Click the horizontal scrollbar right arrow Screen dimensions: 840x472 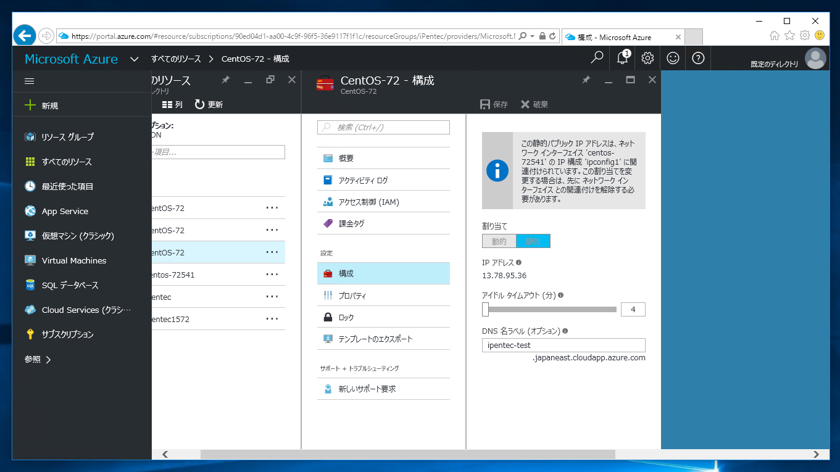coord(816,454)
